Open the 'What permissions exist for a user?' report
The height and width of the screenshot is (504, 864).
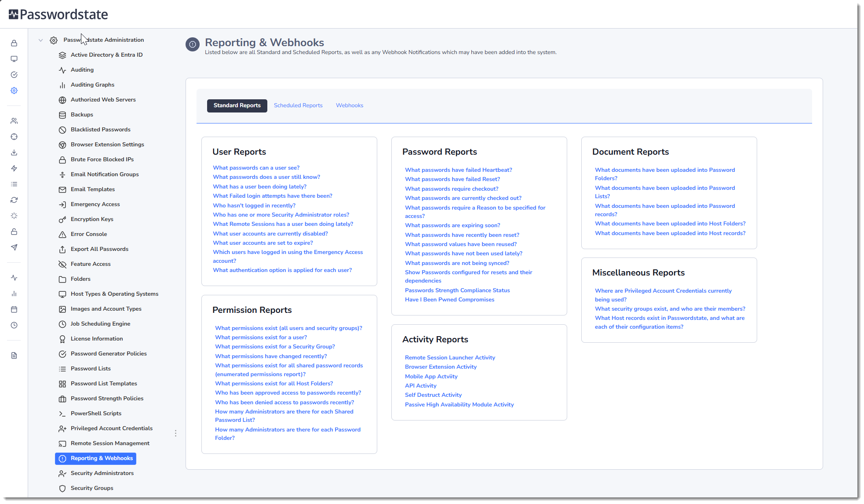261,337
